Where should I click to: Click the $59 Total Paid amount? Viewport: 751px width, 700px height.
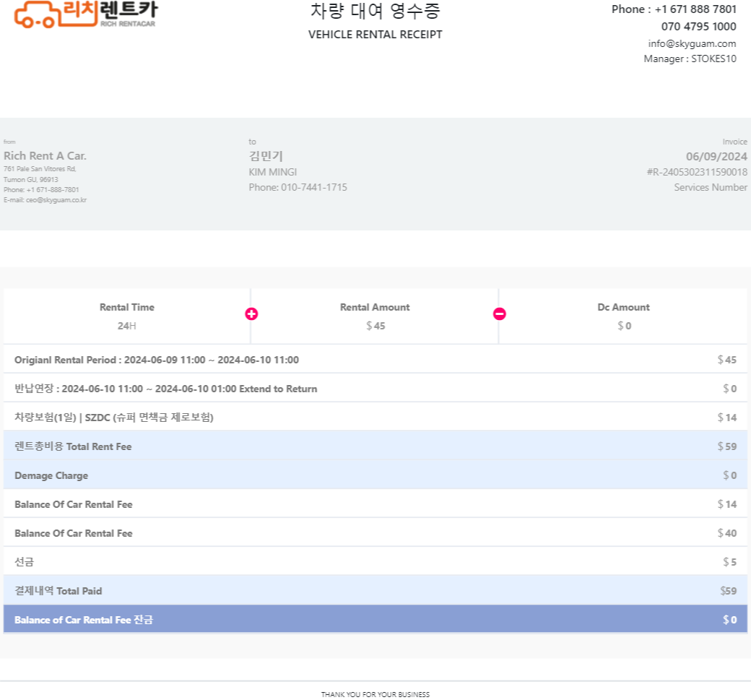pyautogui.click(x=728, y=591)
